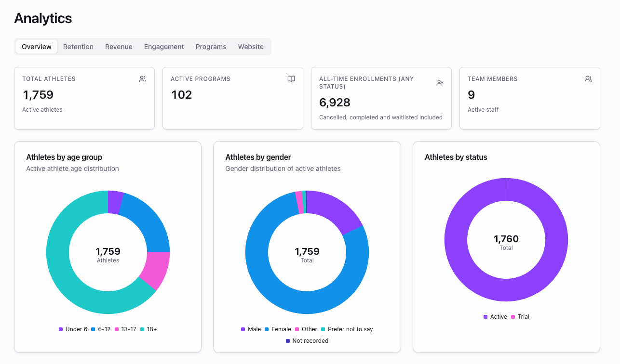Image resolution: width=620 pixels, height=364 pixels.
Task: Click the All-Time Enrollments user-plus icon
Action: point(440,83)
